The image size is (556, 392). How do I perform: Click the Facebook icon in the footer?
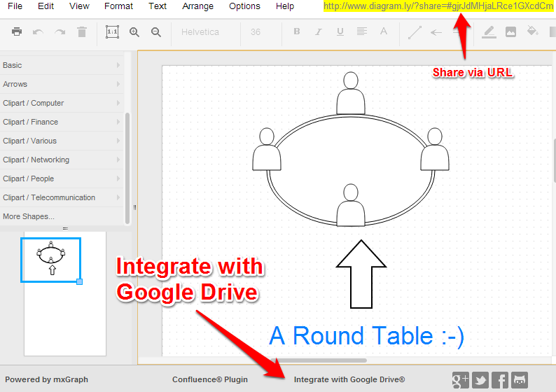point(499,380)
